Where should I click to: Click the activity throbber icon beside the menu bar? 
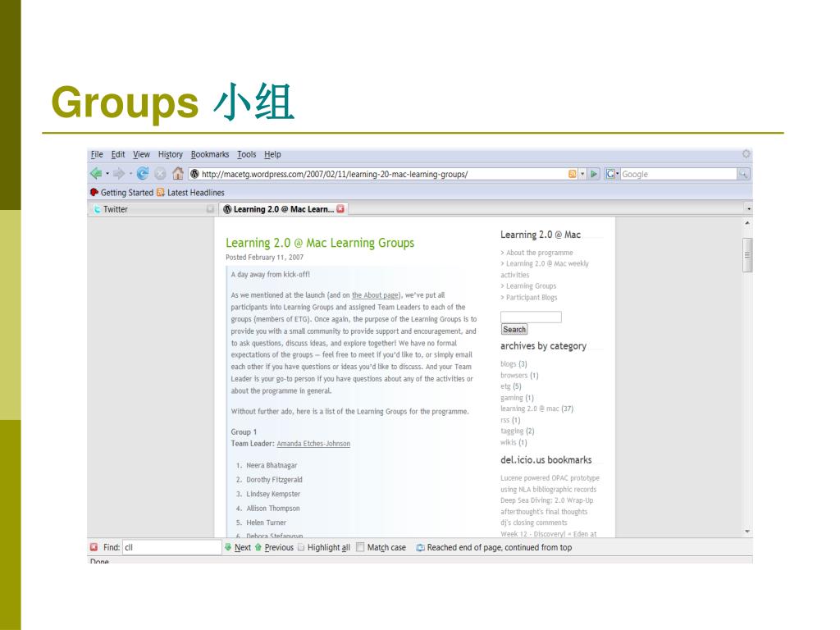click(746, 154)
